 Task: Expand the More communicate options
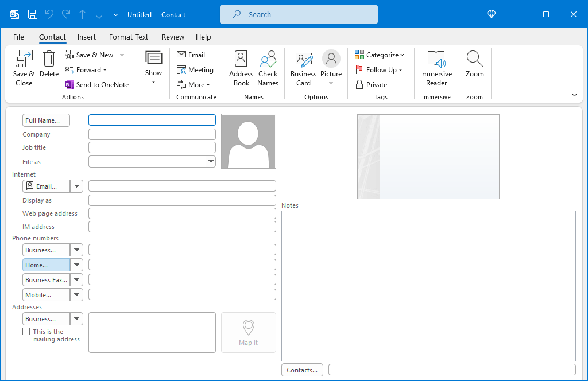(194, 85)
